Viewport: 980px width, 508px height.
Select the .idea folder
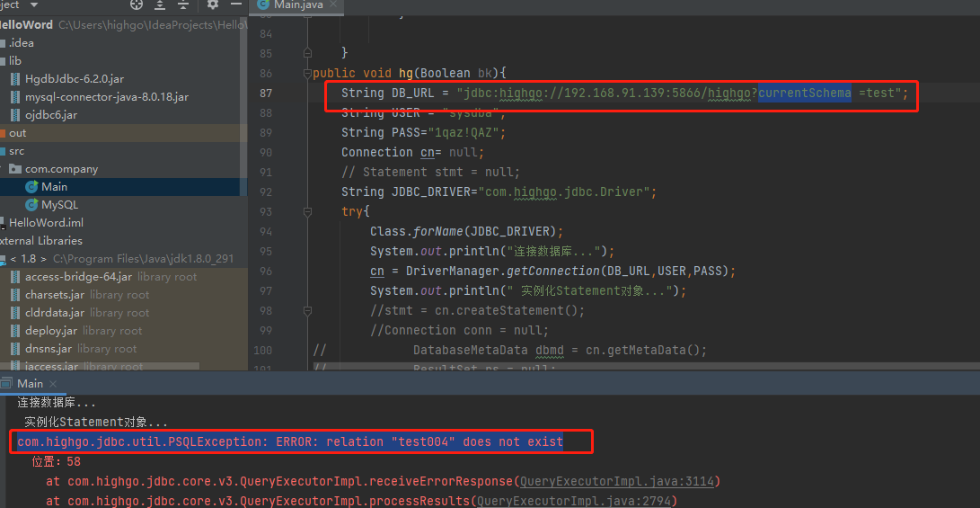pos(22,43)
